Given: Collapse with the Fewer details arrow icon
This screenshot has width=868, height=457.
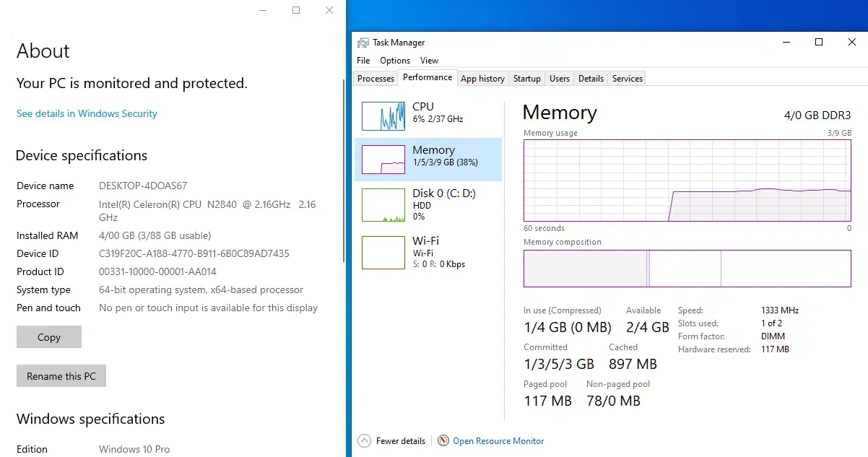Looking at the screenshot, I should click(365, 441).
